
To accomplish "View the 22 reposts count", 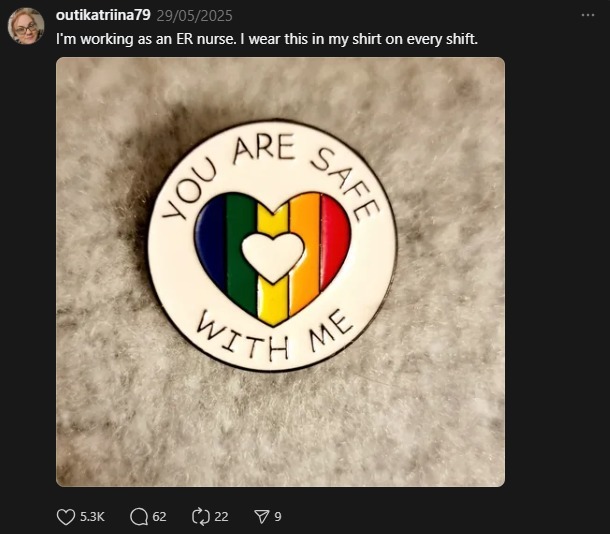I will coord(221,517).
